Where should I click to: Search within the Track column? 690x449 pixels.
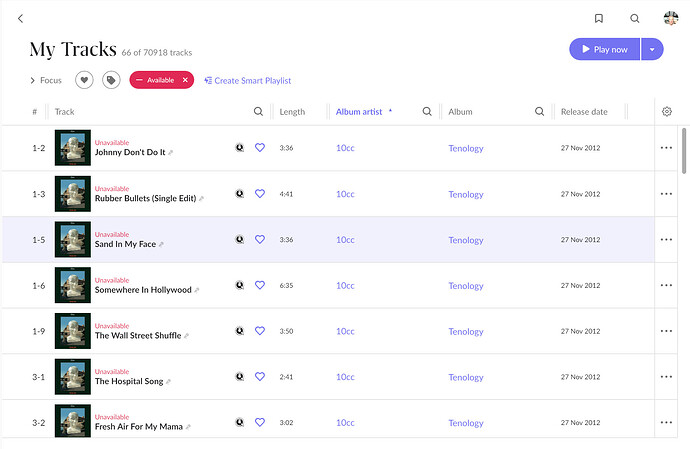pyautogui.click(x=258, y=112)
